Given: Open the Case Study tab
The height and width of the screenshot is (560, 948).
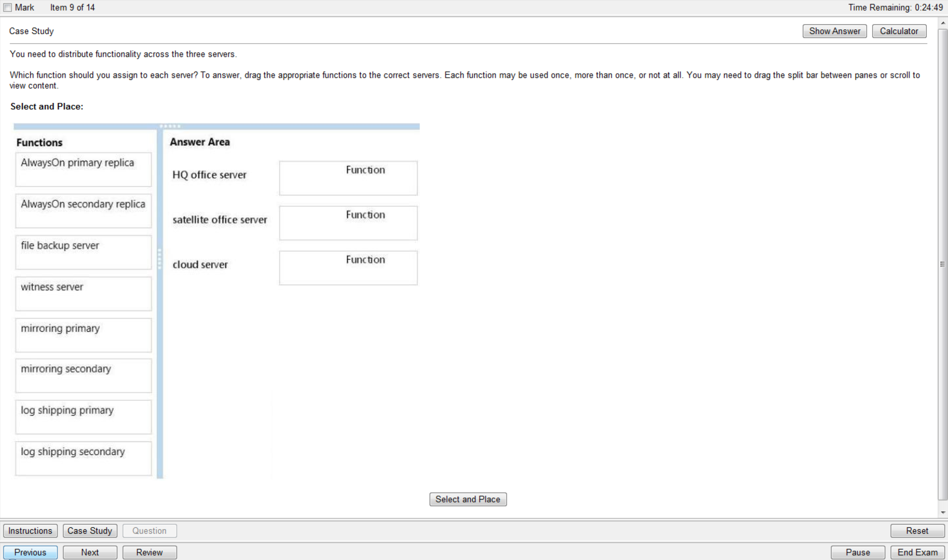Looking at the screenshot, I should [89, 531].
